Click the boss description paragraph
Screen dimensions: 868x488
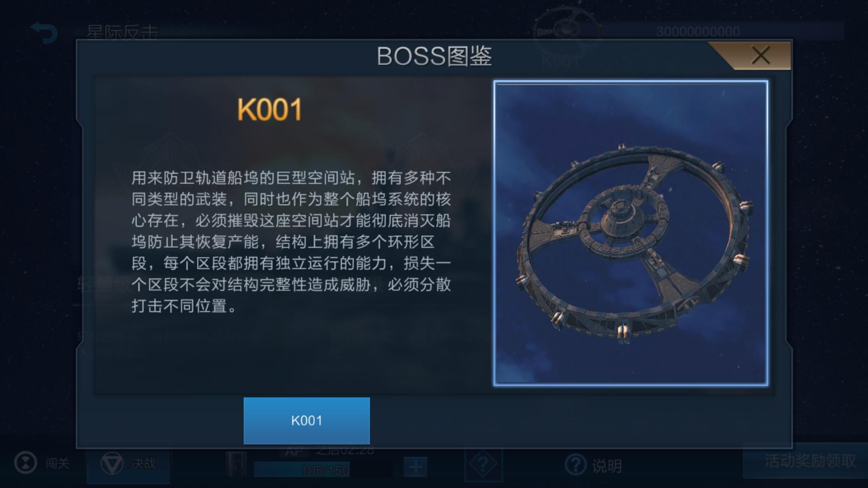point(291,242)
